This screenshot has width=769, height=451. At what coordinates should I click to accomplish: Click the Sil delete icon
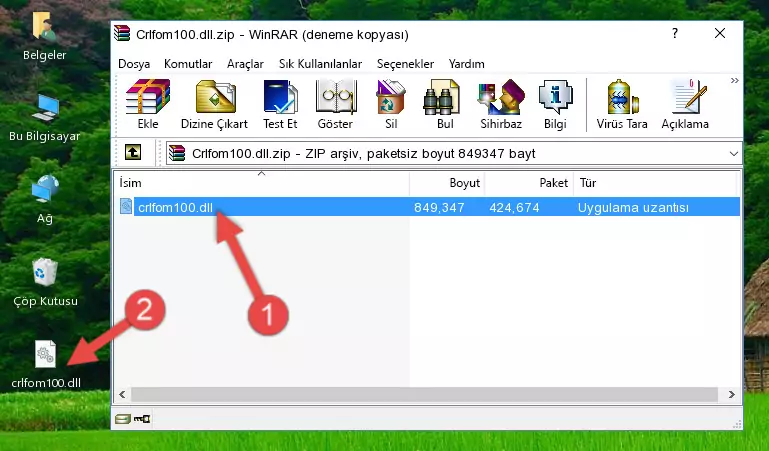391,104
